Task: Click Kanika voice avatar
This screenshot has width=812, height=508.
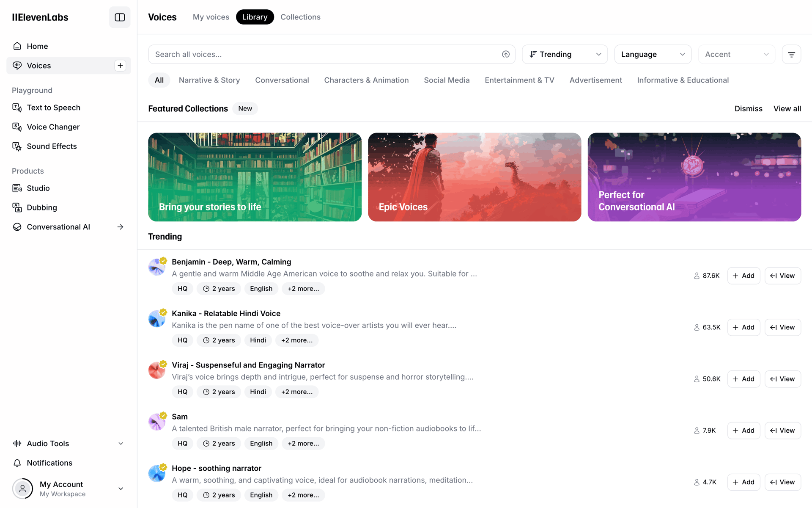Action: coord(156,319)
